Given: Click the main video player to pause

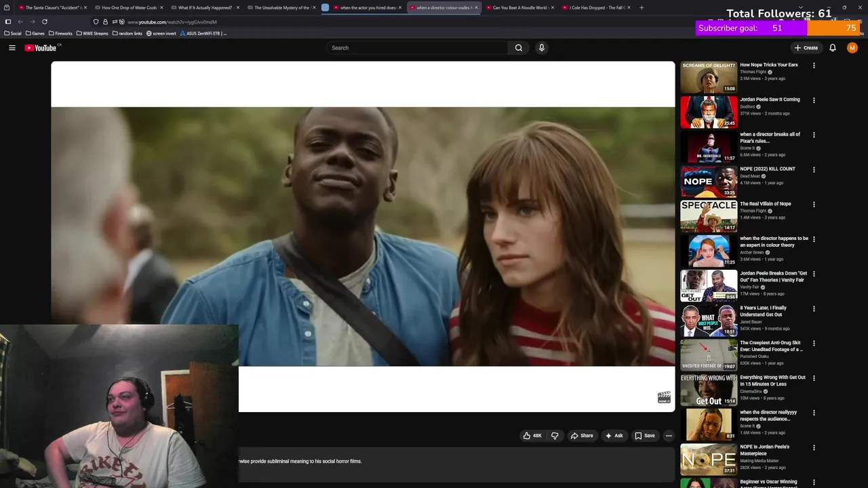Looking at the screenshot, I should [363, 237].
